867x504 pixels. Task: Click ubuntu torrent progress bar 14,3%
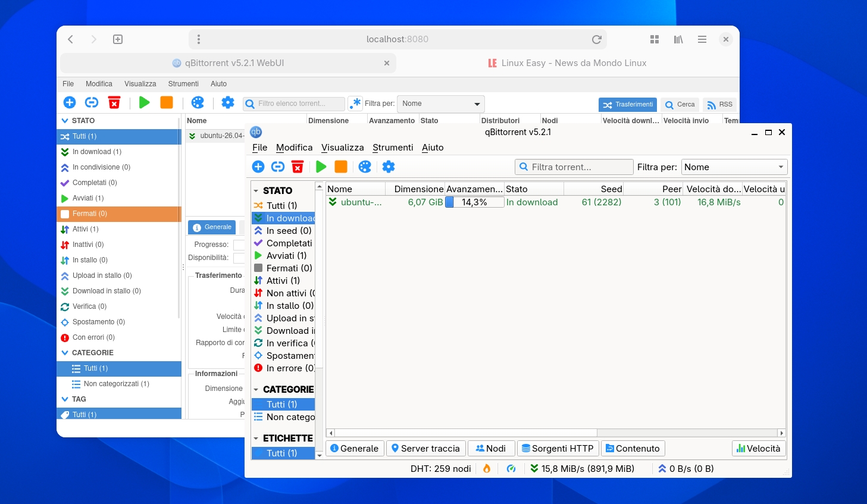(474, 202)
